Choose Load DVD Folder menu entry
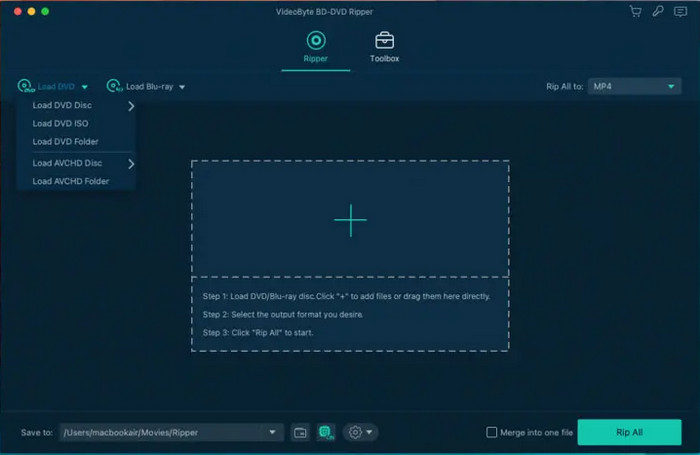The width and height of the screenshot is (700, 455). coord(65,142)
